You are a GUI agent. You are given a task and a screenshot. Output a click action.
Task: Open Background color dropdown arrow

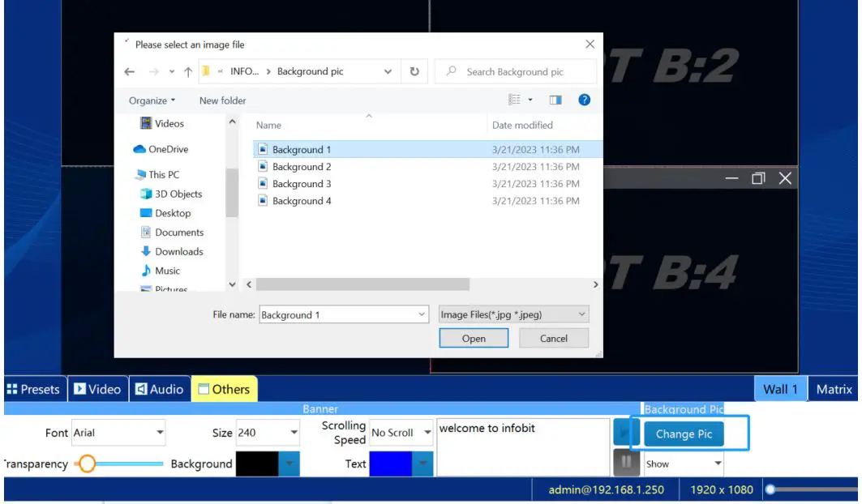(289, 463)
